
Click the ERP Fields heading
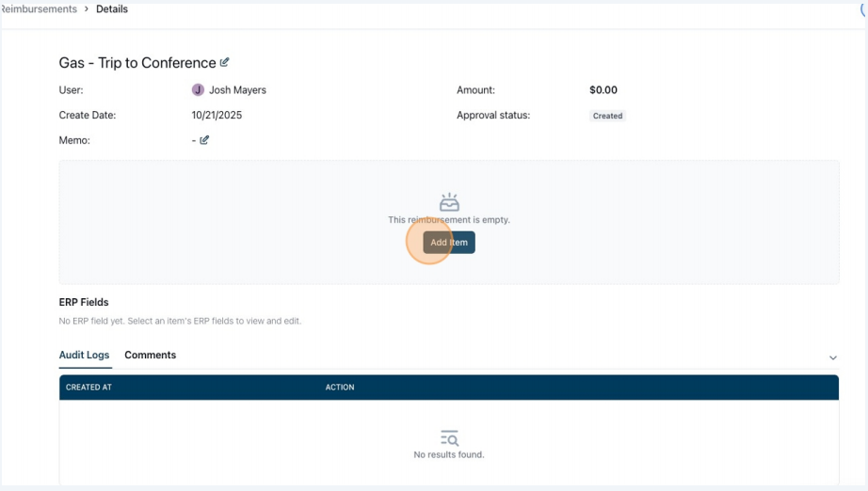tap(84, 302)
